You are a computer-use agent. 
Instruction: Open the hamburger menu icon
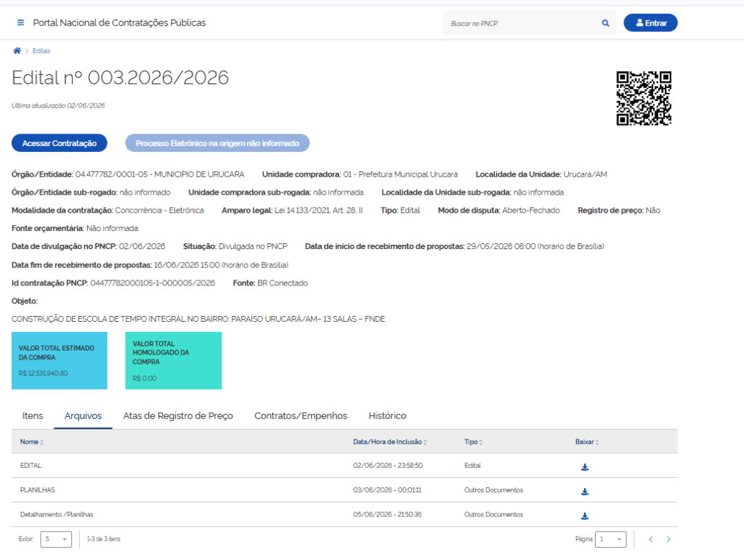pos(20,23)
